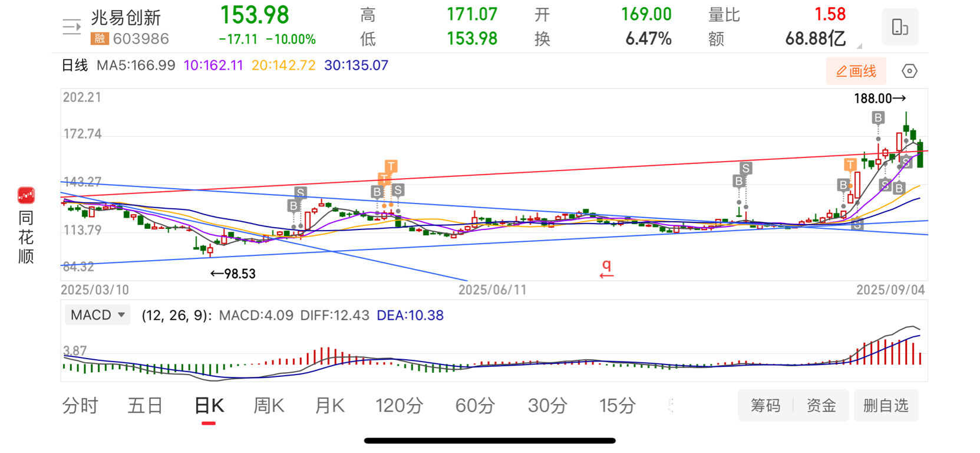Tap the MACD parameters (12, 26, 9)
Viewport: 980px width, 453px height.
pyautogui.click(x=176, y=316)
